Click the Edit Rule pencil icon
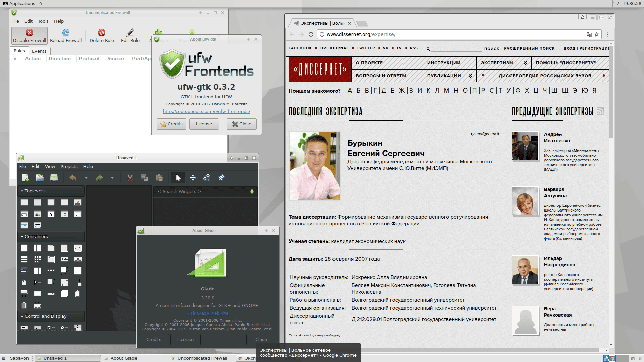644x362 pixels. click(130, 33)
